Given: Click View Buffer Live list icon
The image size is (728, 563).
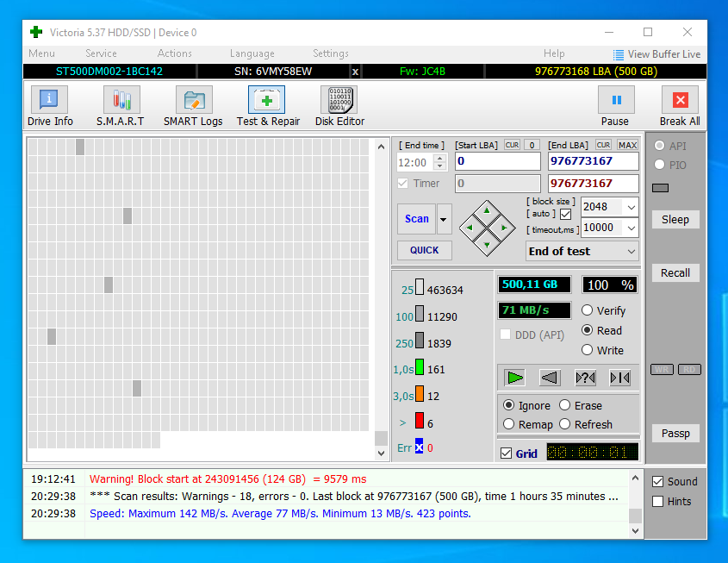Looking at the screenshot, I should tap(618, 55).
